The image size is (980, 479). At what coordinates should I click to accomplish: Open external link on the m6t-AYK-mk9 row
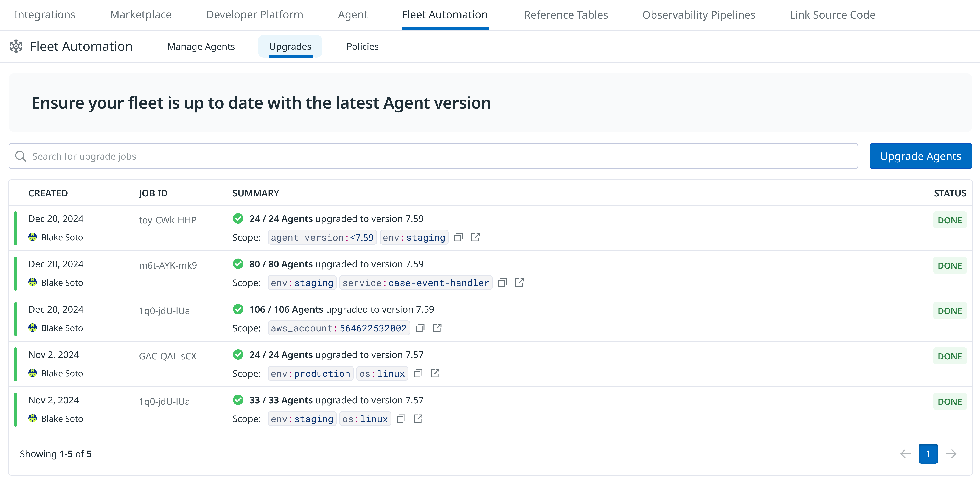coord(520,283)
